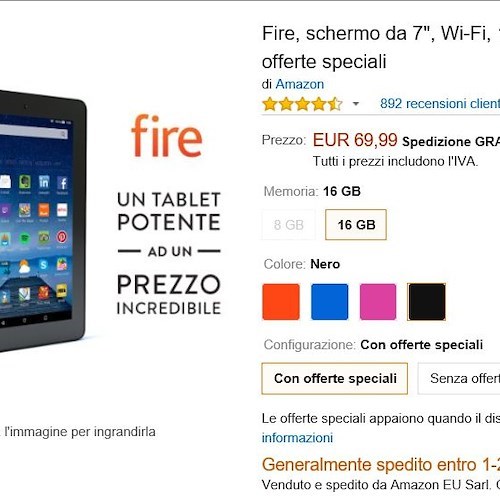The image size is (500, 500).
Task: Select Con offerte speciali configuration
Action: point(335,378)
